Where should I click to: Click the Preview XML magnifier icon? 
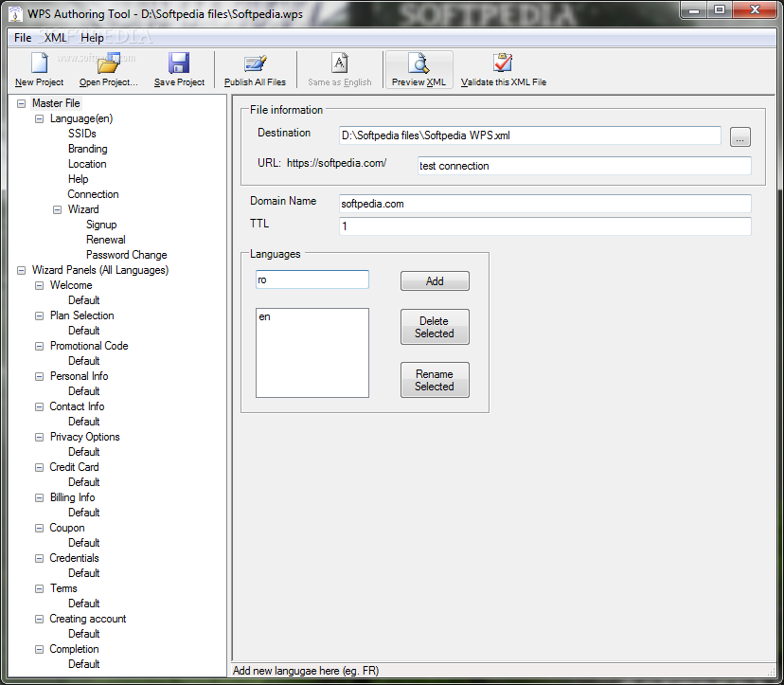coord(419,63)
